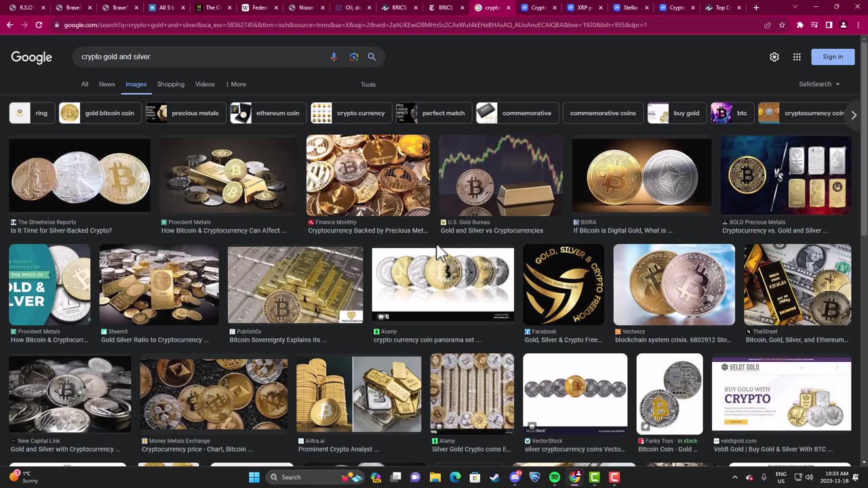Open the Google apps grid
Screen dimensions: 868x488
(797, 57)
